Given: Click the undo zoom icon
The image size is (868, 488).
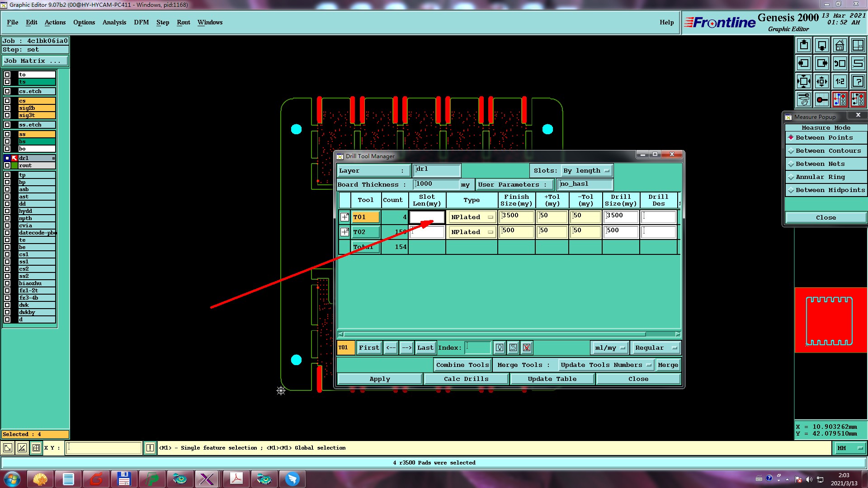Looking at the screenshot, I should coord(840,63).
